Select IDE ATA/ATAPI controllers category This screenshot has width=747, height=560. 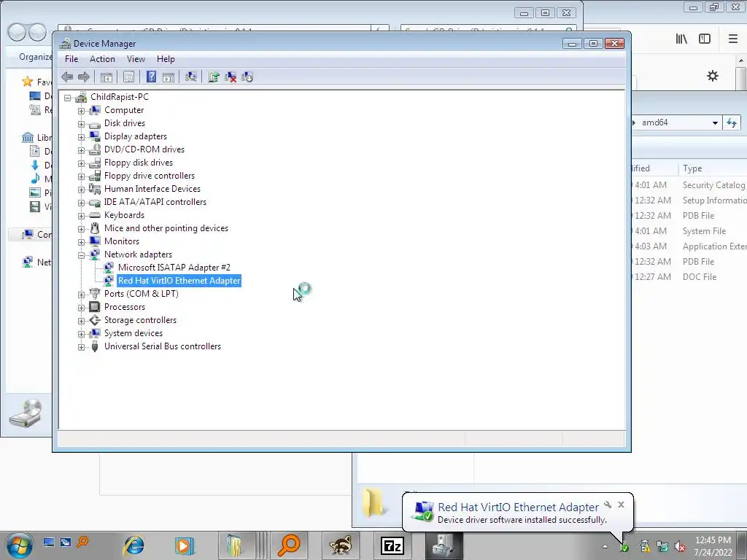click(155, 202)
